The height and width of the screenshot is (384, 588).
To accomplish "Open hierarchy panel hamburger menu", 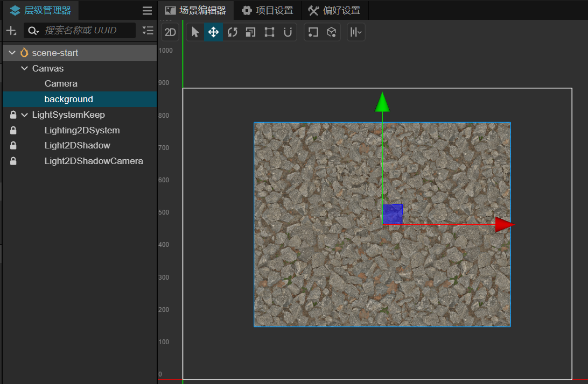I will [148, 11].
